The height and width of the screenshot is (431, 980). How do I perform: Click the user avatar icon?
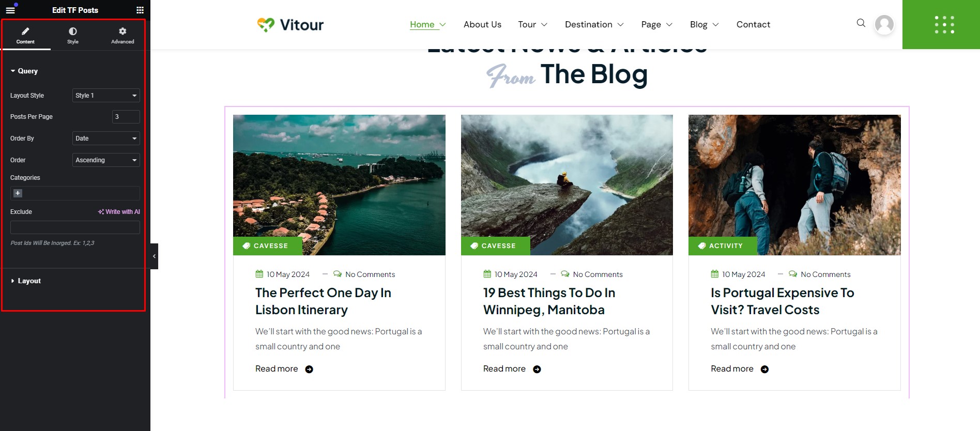(884, 24)
